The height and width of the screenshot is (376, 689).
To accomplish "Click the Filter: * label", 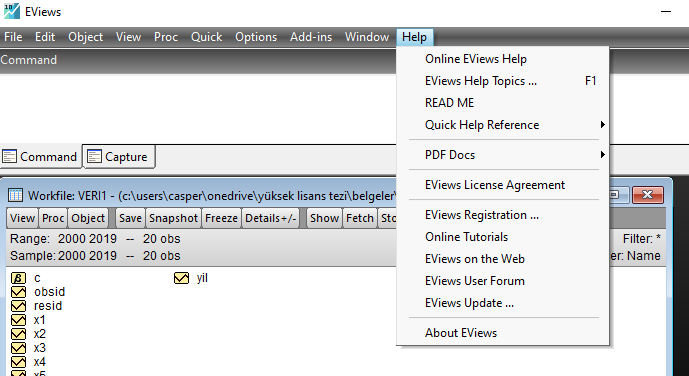I will pyautogui.click(x=642, y=239).
